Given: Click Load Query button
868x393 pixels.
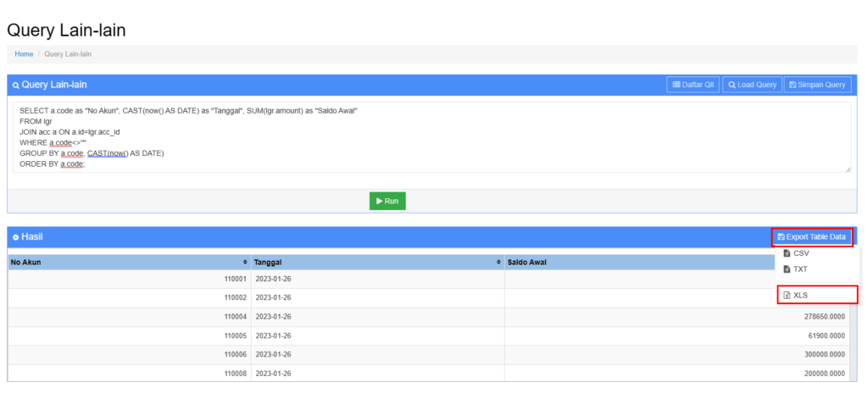Looking at the screenshot, I should point(752,85).
